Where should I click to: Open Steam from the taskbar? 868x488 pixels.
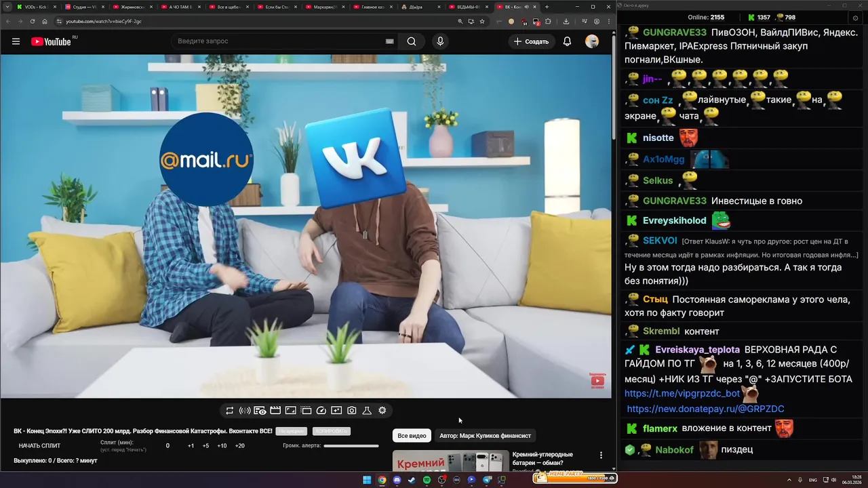[x=412, y=480]
